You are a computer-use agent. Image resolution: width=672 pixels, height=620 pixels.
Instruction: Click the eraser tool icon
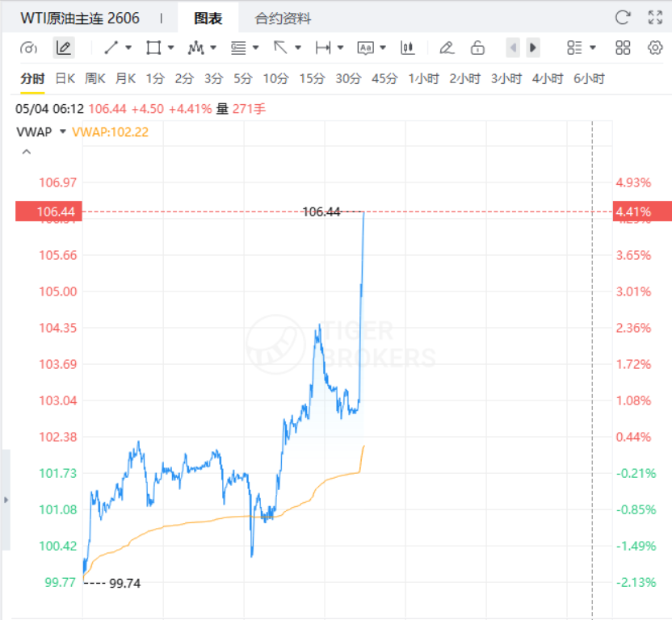pos(447,48)
